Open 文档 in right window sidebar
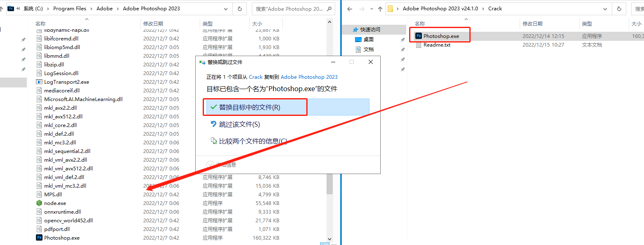644x245 pixels. pyautogui.click(x=368, y=49)
